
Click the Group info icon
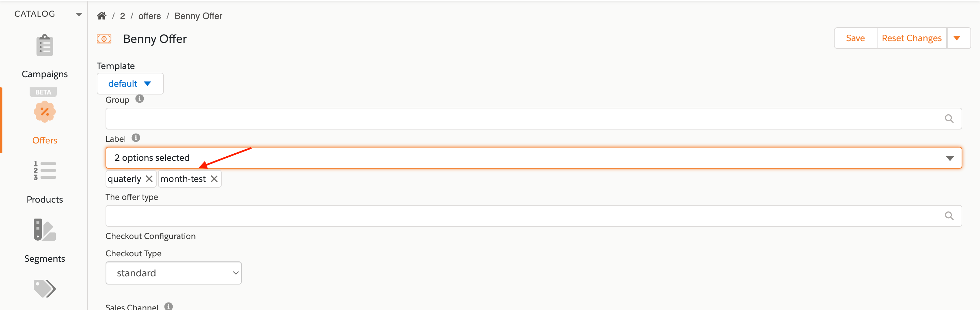click(x=140, y=99)
